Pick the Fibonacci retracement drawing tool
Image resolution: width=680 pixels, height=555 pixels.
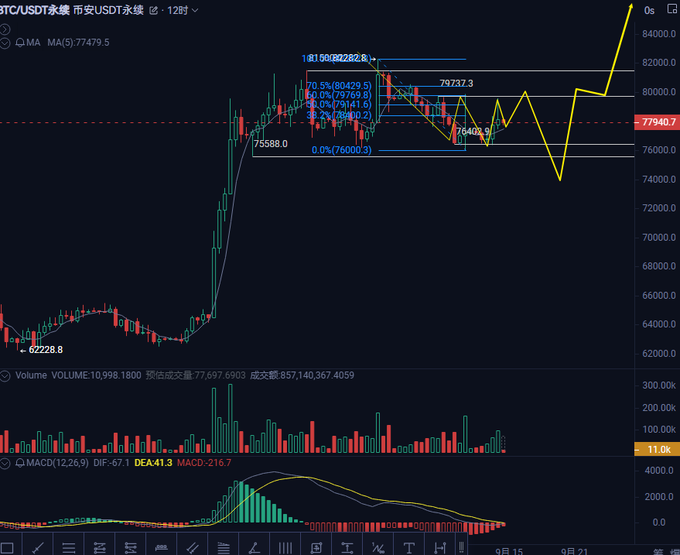[x=99, y=548]
